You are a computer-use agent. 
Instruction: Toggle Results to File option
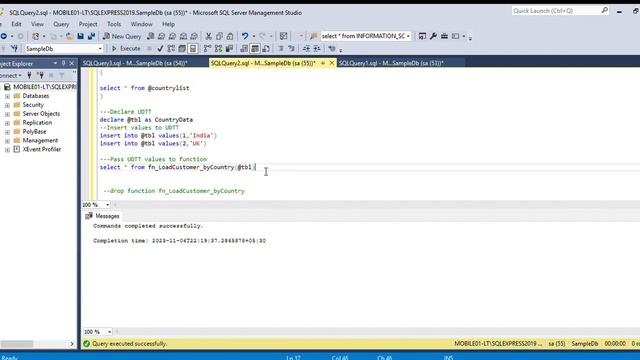266,49
